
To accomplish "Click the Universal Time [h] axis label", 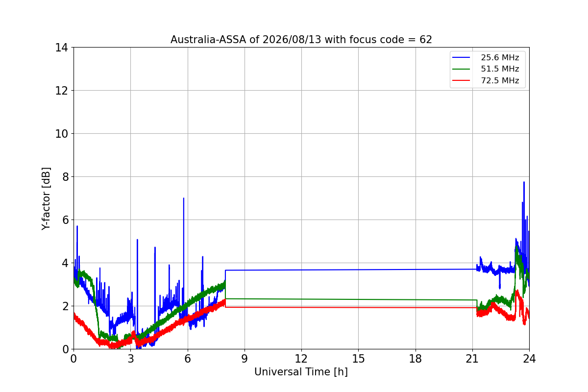I will (301, 372).
